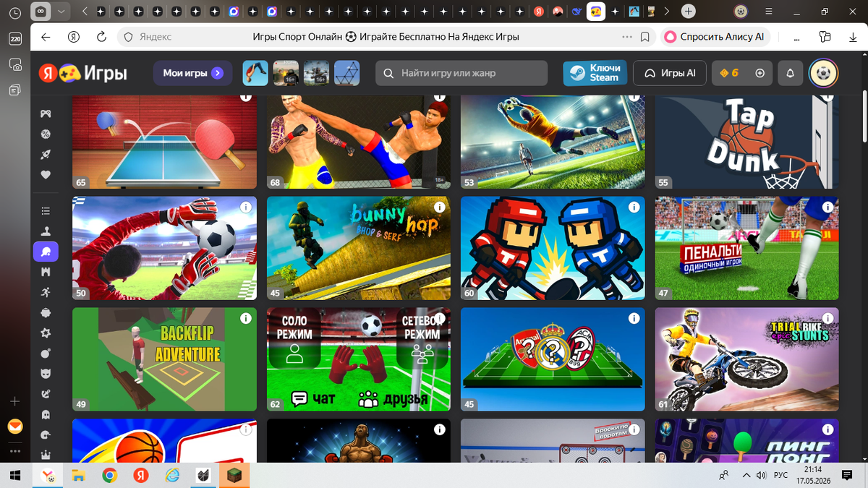868x488 pixels.
Task: Click the Yandex Я home button in toolbar
Action: pyautogui.click(x=74, y=37)
